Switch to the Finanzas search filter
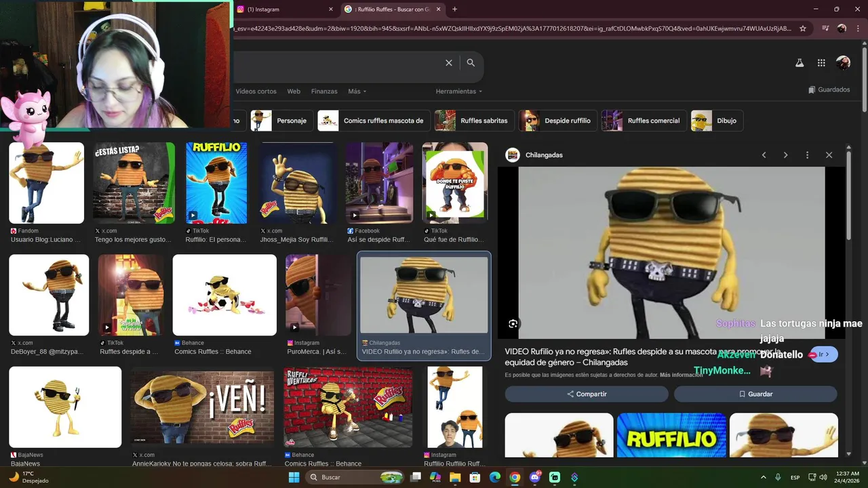 point(324,91)
